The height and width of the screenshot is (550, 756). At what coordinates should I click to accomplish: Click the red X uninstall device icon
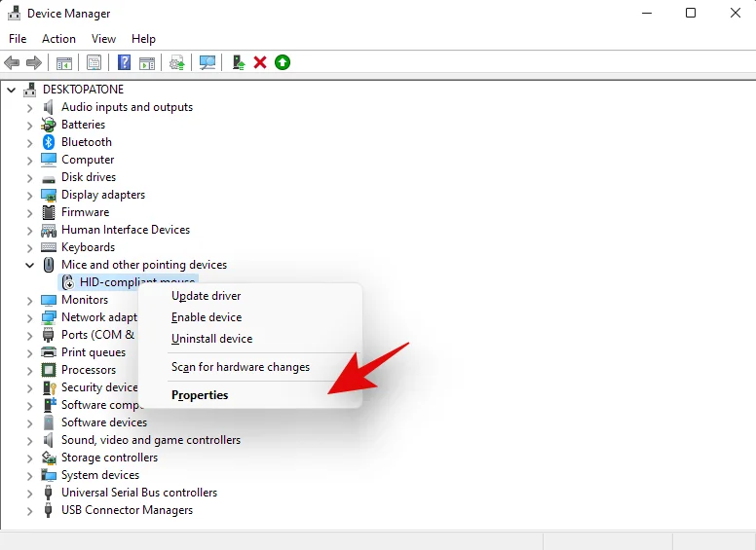tap(260, 62)
